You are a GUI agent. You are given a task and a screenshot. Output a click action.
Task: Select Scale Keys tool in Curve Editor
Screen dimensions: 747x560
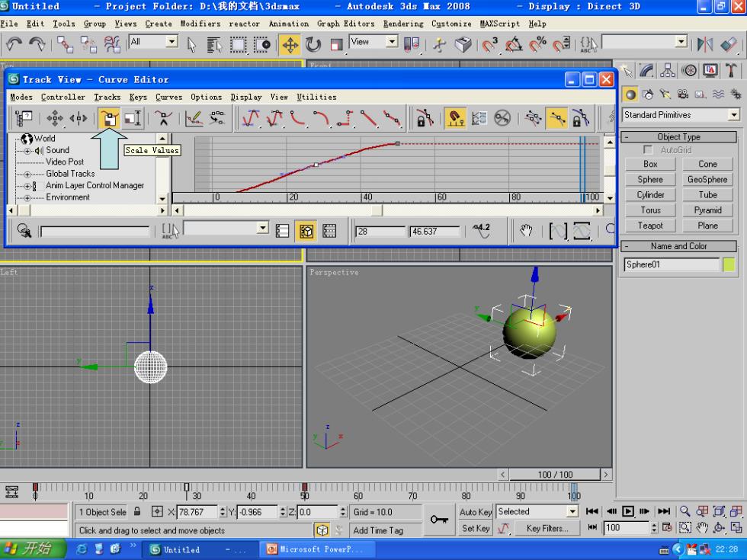pyautogui.click(x=109, y=118)
